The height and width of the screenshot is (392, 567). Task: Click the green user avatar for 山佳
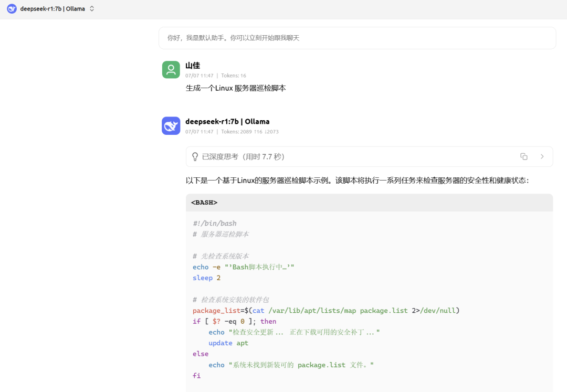coord(171,70)
